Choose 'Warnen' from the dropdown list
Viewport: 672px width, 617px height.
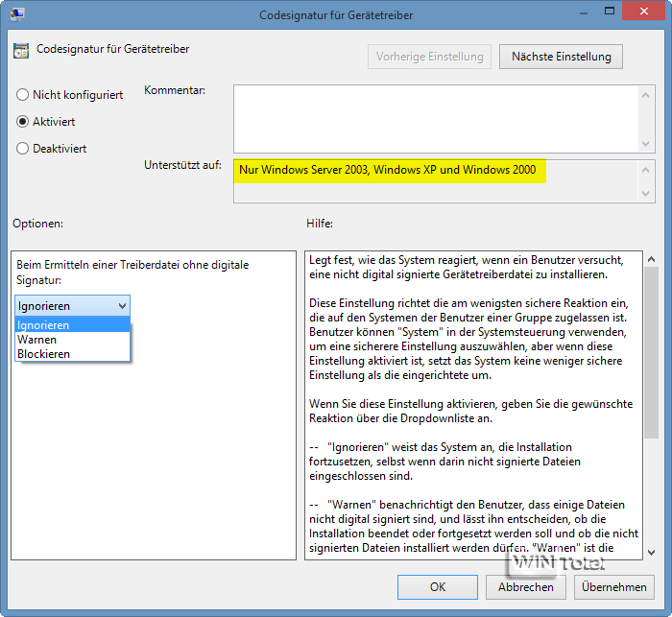pos(37,340)
